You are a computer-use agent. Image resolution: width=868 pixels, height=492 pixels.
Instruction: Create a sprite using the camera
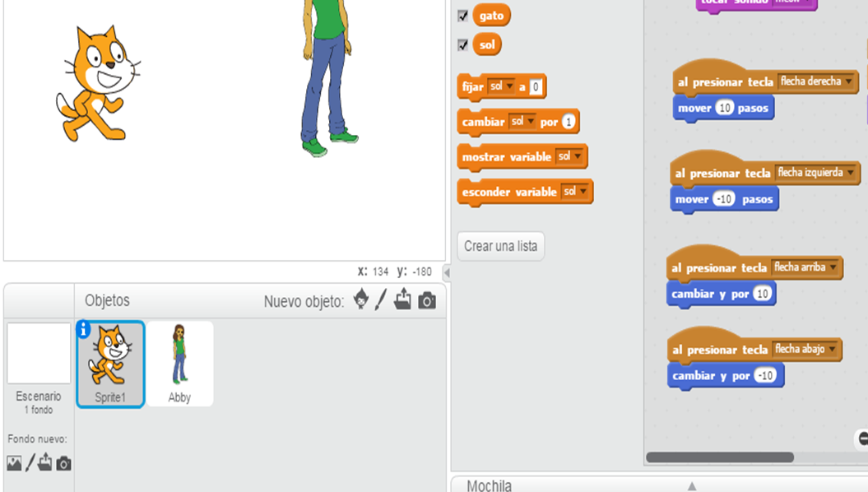point(425,300)
